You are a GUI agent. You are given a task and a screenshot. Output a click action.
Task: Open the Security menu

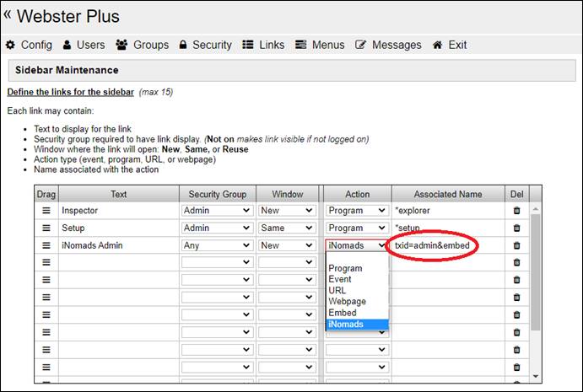[205, 45]
